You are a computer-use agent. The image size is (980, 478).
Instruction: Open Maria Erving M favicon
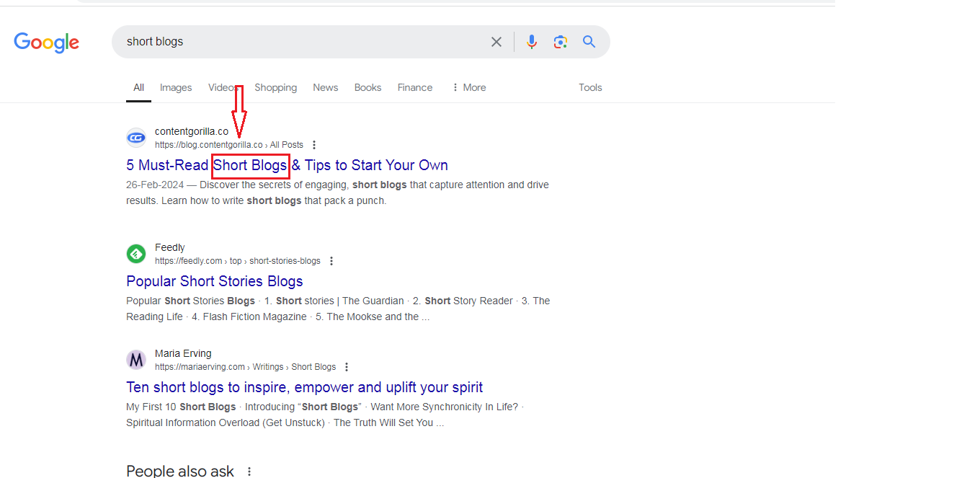pyautogui.click(x=136, y=360)
